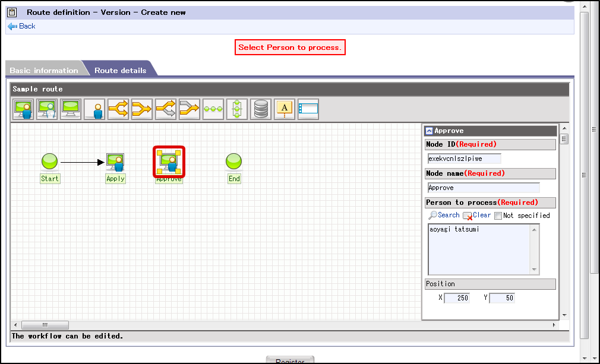Click the Position Y field

pyautogui.click(x=502, y=298)
